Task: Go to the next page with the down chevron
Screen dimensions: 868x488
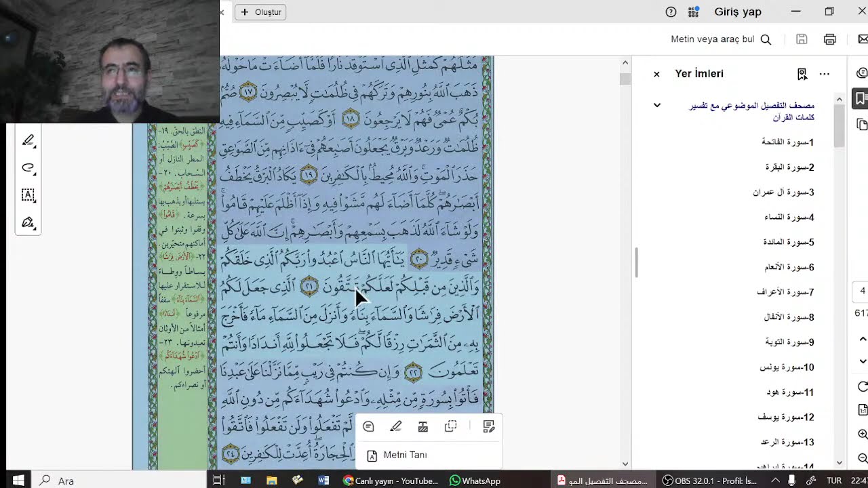Action: [x=863, y=361]
